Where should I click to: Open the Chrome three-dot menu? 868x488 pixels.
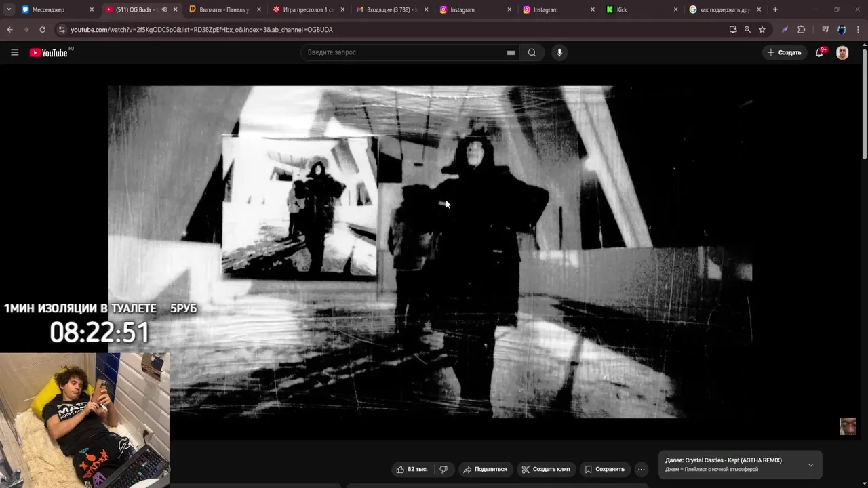(x=858, y=30)
